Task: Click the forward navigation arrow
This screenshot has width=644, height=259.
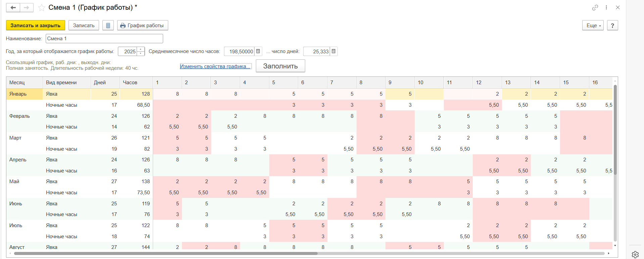Action: (27, 7)
